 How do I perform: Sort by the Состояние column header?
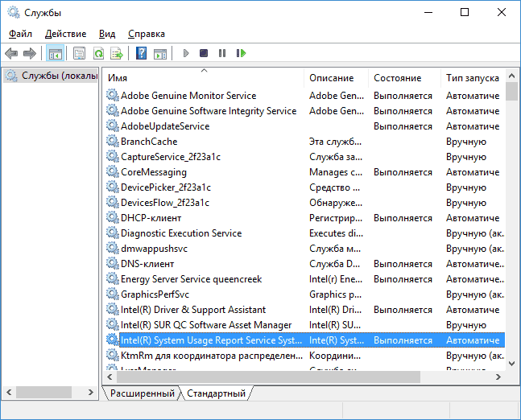click(x=404, y=78)
